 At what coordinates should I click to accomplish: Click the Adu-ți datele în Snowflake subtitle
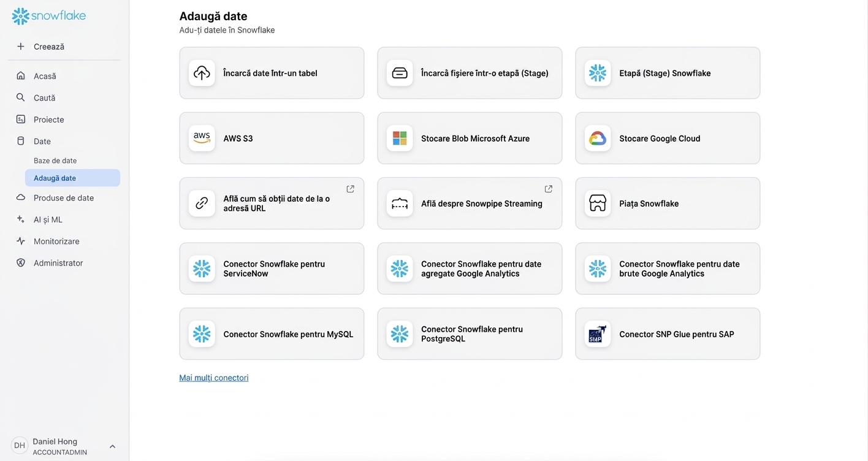coord(227,30)
